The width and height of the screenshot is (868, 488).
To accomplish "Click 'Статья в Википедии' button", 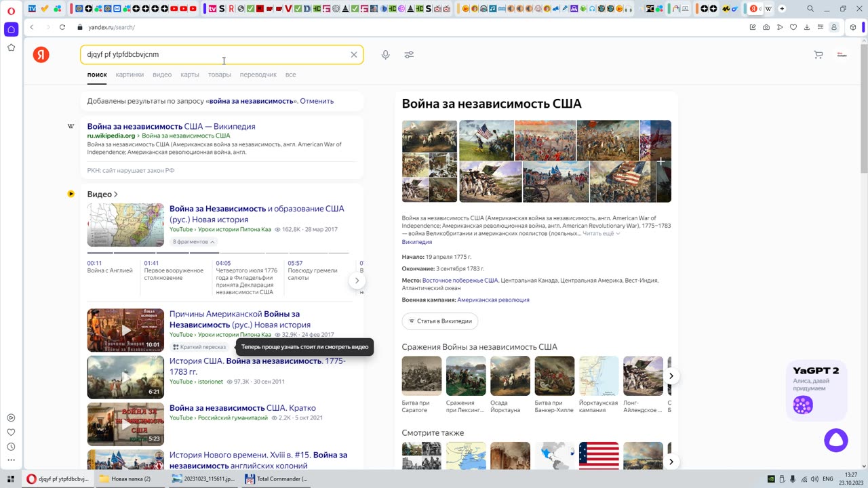I will pos(440,321).
